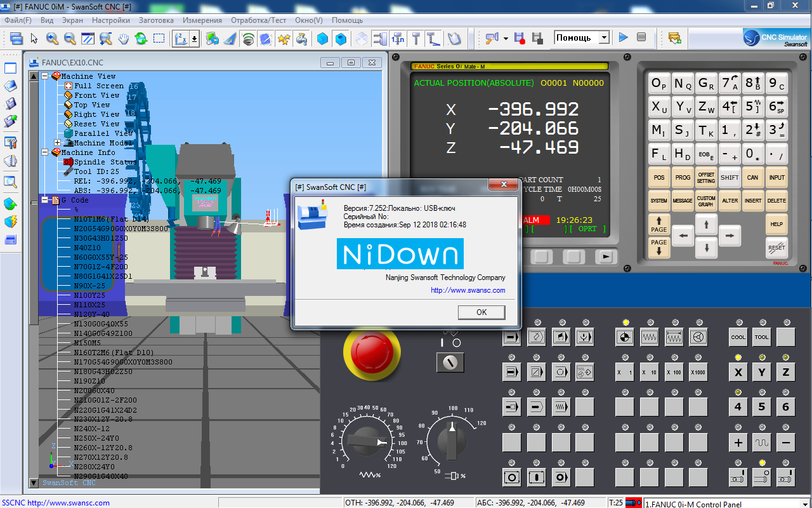Click the feedrate override rotary knob
The height and width of the screenshot is (508, 812).
(367, 440)
